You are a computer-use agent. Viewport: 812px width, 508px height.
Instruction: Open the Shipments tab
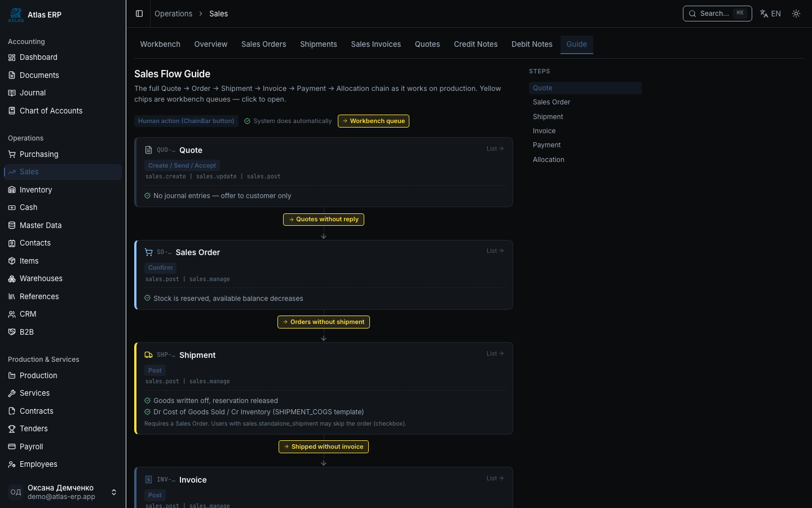point(319,44)
